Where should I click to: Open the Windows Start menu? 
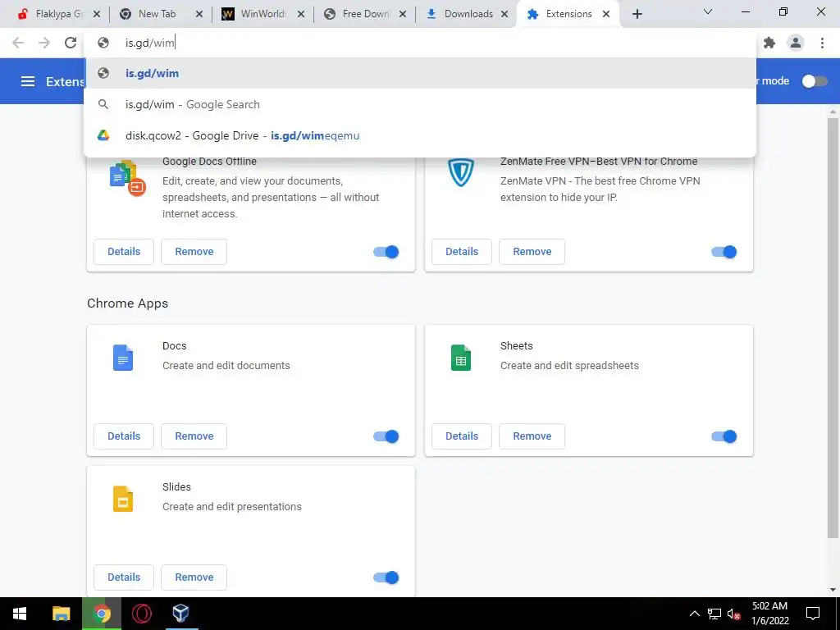pyautogui.click(x=20, y=614)
